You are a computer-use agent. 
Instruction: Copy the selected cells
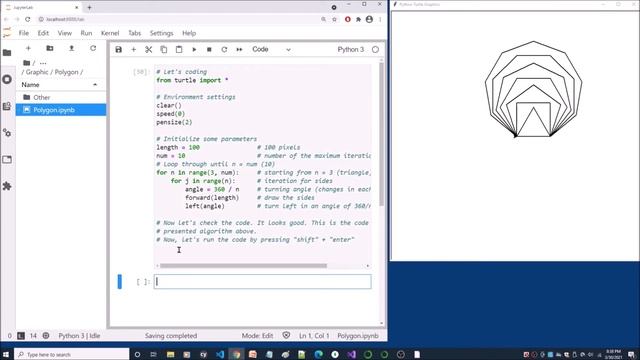164,49
